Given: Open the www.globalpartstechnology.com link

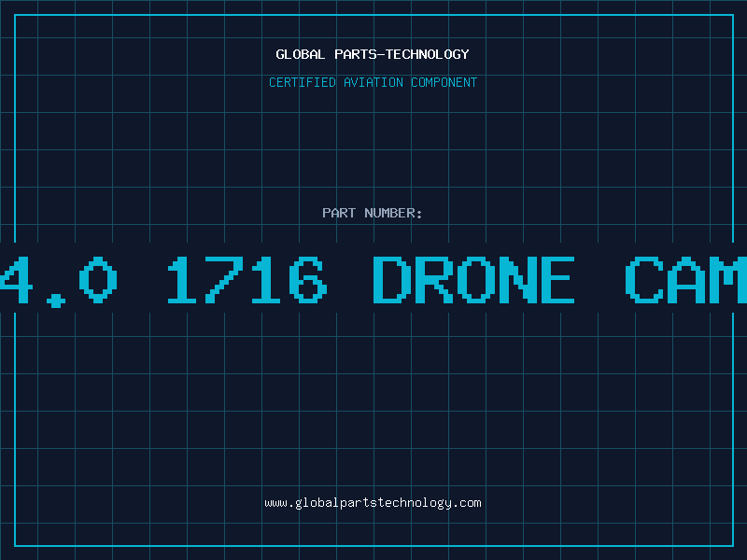Looking at the screenshot, I should pyautogui.click(x=373, y=503).
